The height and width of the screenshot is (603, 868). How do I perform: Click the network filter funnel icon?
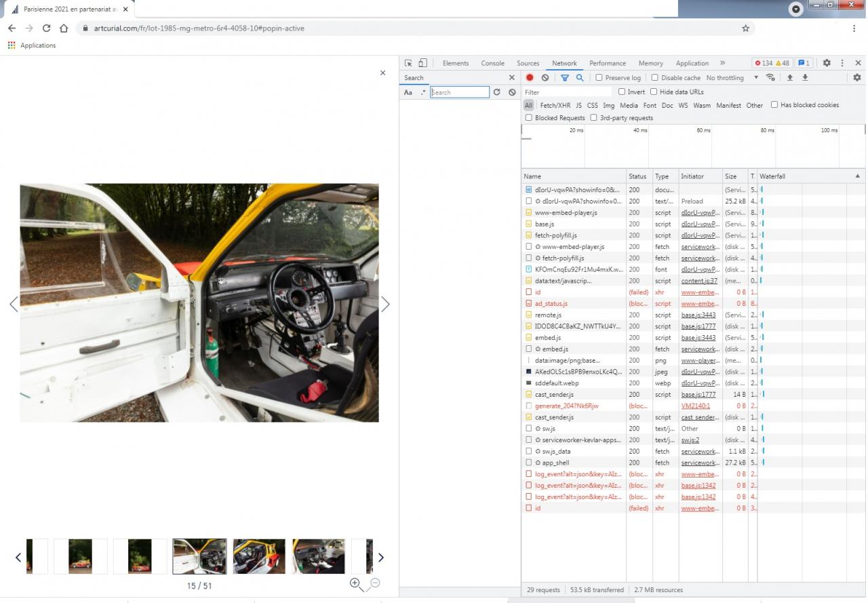tap(564, 78)
